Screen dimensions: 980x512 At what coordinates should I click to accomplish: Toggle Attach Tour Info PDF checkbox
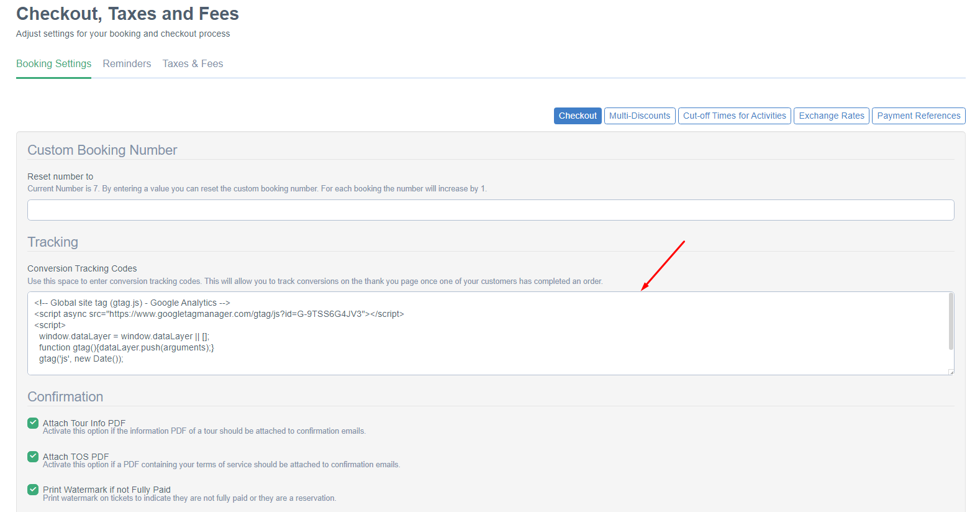[x=33, y=423]
